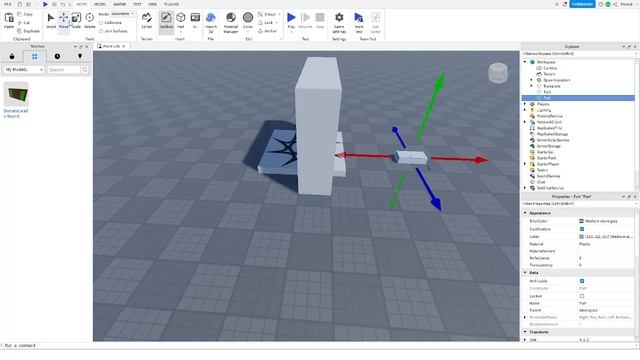Open the Terrain Editor

point(147,20)
